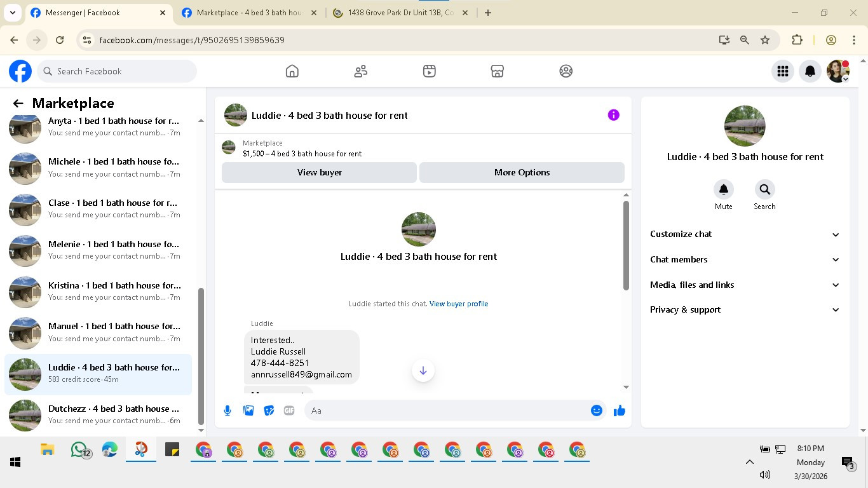This screenshot has height=488, width=868.
Task: Open the emoji picker in message box
Action: coord(597,410)
